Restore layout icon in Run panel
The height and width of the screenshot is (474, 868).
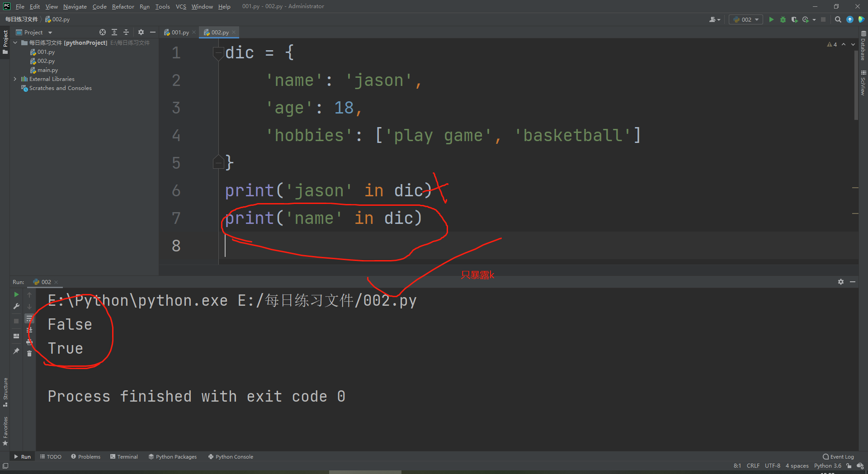pos(16,336)
